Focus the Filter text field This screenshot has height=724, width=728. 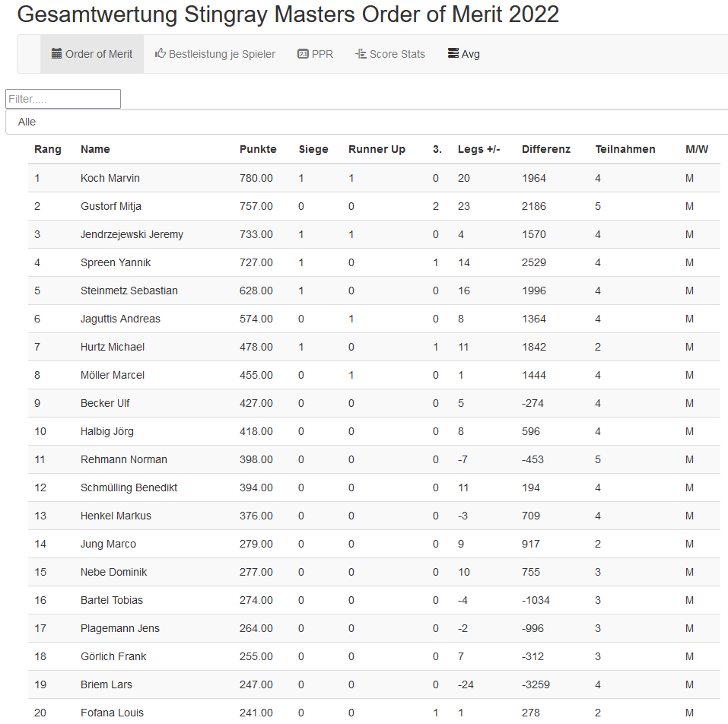(x=63, y=99)
